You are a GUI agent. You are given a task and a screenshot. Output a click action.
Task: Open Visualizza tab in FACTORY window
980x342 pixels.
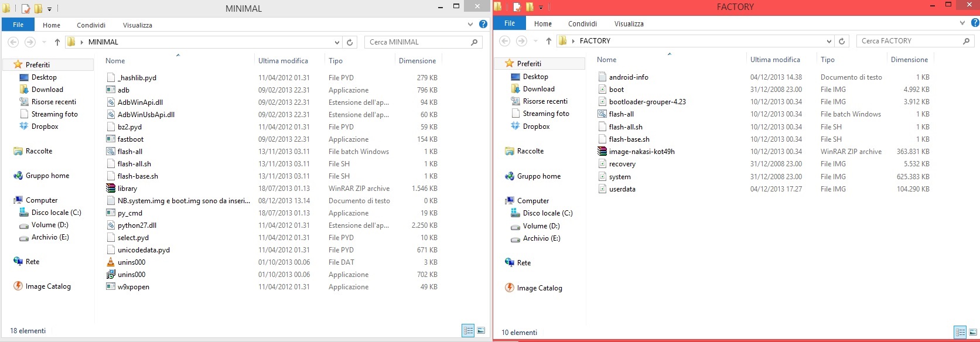click(x=629, y=24)
